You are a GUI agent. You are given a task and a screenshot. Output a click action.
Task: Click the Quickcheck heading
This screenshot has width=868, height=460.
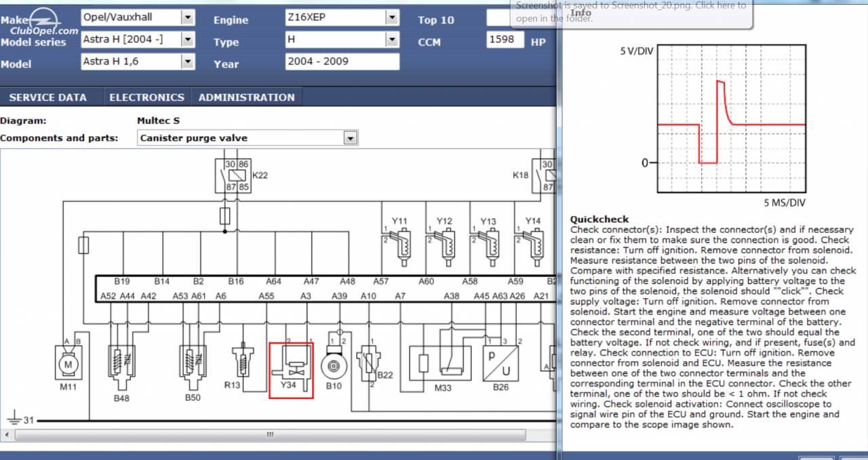point(599,219)
